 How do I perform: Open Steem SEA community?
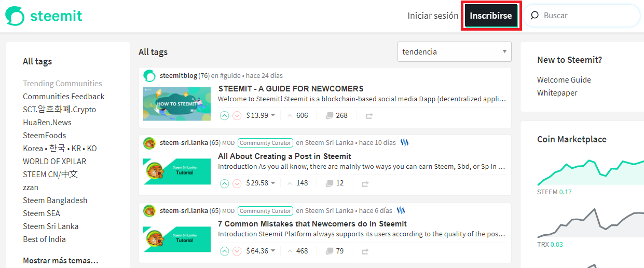(x=42, y=213)
